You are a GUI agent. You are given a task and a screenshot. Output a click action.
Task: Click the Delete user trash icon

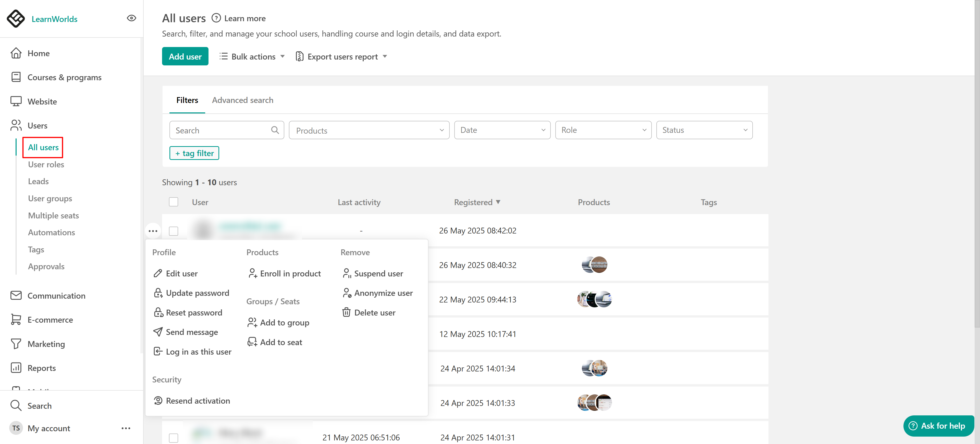pyautogui.click(x=346, y=313)
